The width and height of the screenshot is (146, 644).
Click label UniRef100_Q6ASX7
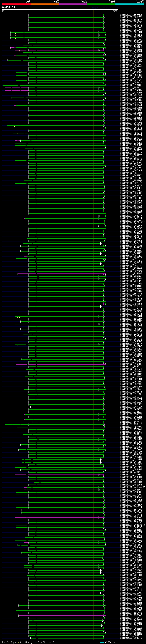coord(131,186)
